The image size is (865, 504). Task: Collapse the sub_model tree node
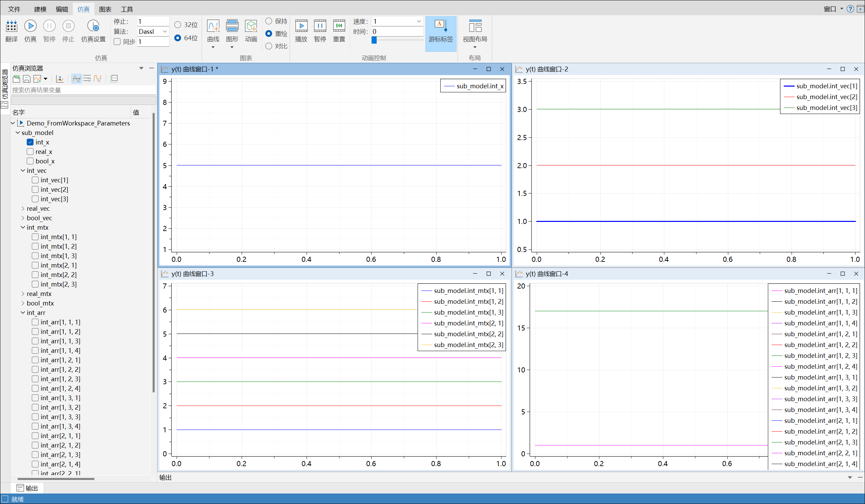click(x=18, y=133)
